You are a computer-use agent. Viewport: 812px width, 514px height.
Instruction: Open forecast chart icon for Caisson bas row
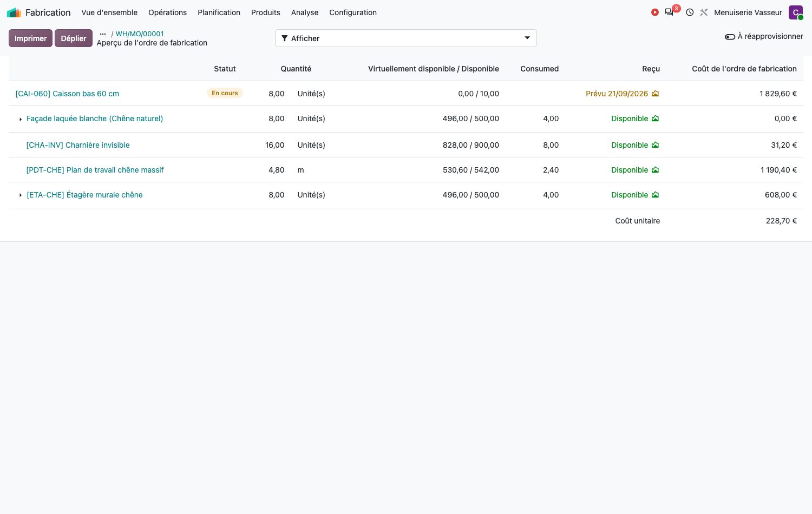coord(655,94)
